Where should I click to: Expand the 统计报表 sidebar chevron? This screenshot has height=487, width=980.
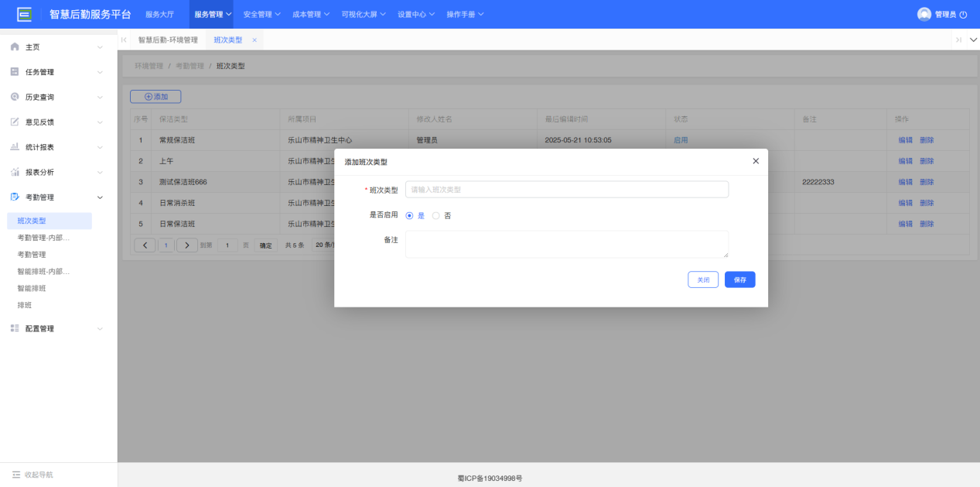(100, 146)
